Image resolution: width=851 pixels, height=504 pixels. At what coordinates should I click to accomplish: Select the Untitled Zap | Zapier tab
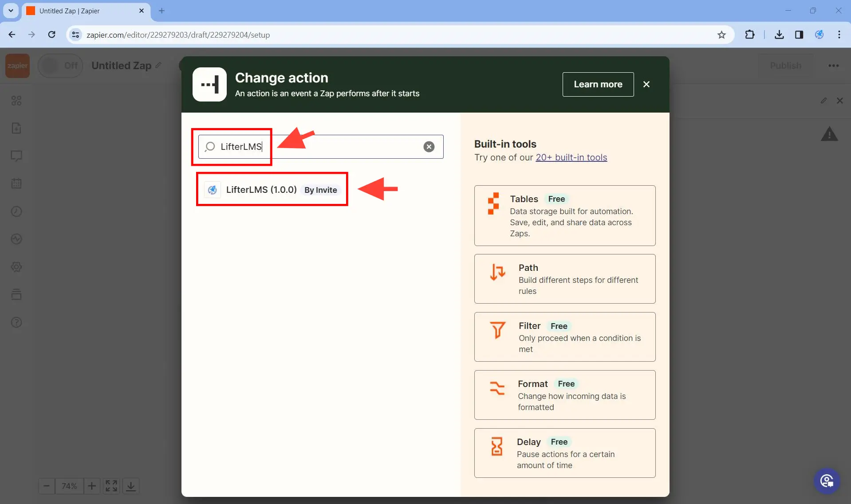coord(87,11)
